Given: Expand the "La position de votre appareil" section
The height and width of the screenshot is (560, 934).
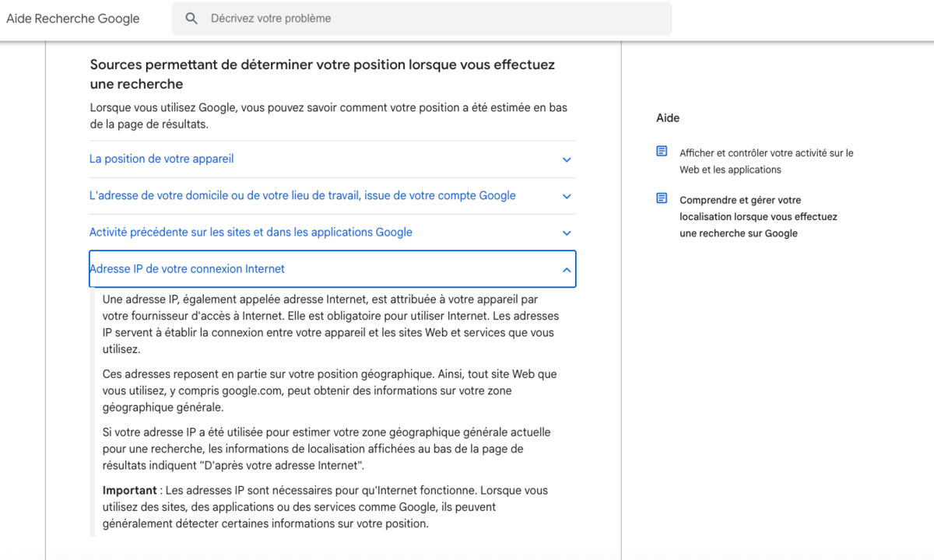Looking at the screenshot, I should (161, 159).
